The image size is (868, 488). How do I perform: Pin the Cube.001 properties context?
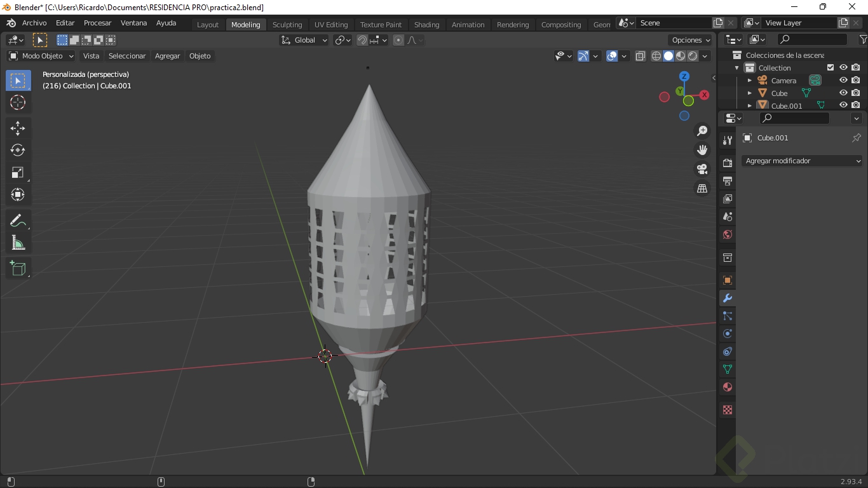click(857, 138)
